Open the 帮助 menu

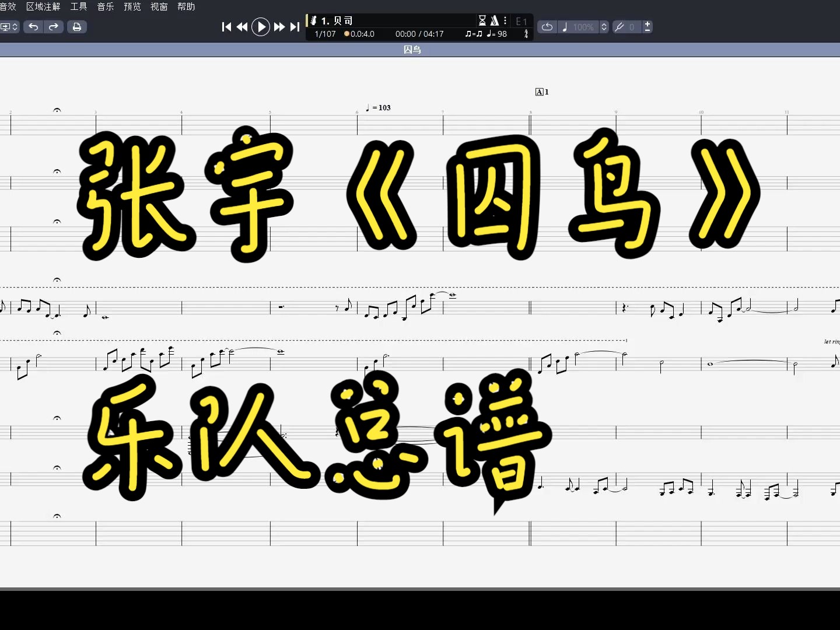tap(186, 6)
